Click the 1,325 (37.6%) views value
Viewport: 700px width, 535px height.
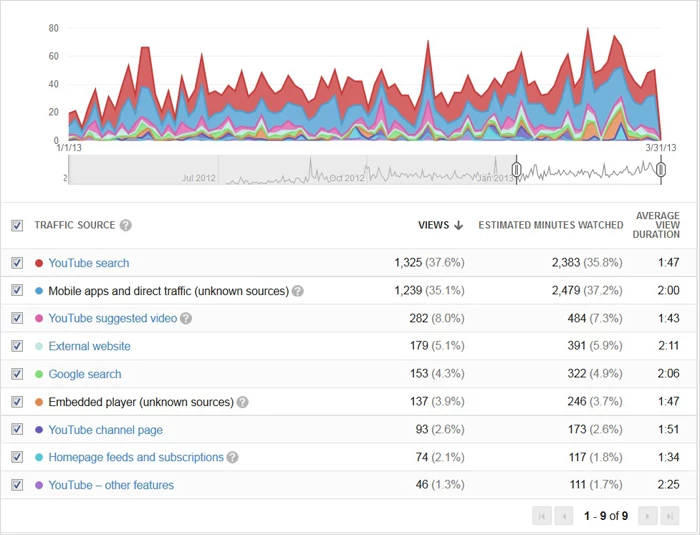tap(429, 263)
